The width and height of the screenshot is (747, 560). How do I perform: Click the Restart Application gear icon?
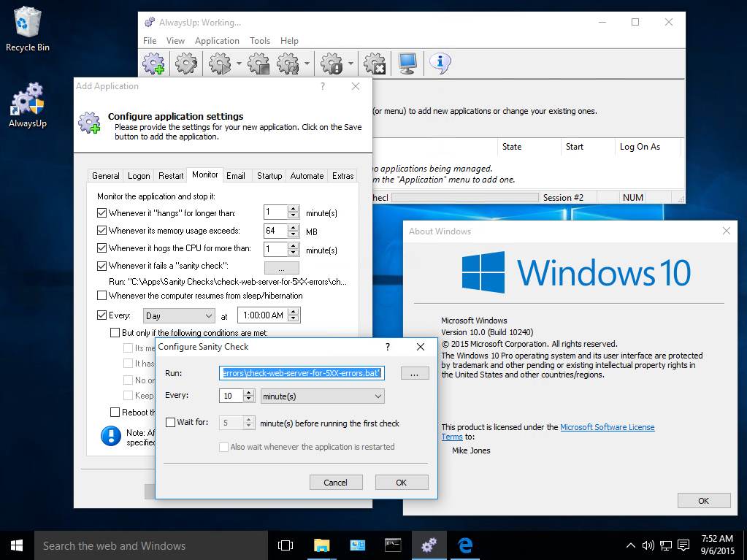click(x=288, y=64)
